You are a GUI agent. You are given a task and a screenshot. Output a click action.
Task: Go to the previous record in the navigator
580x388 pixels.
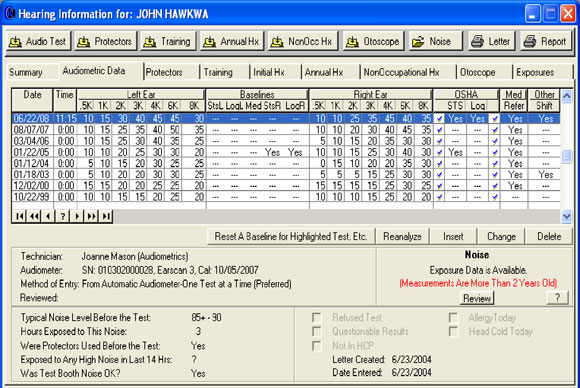coord(48,216)
